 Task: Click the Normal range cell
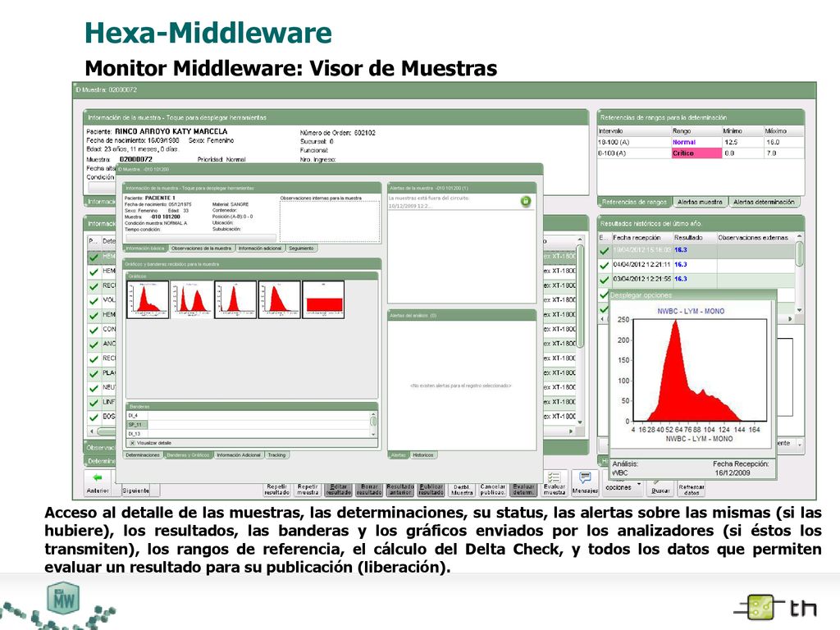coord(696,143)
